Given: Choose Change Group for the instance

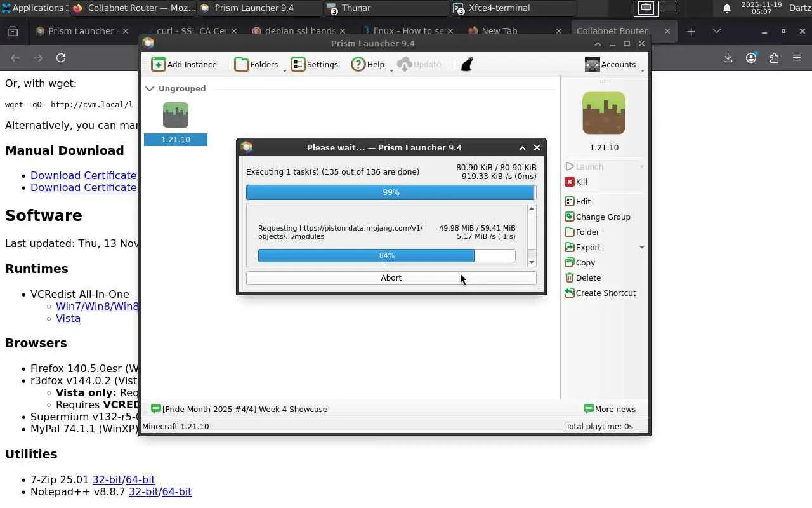Looking at the screenshot, I should (x=598, y=217).
